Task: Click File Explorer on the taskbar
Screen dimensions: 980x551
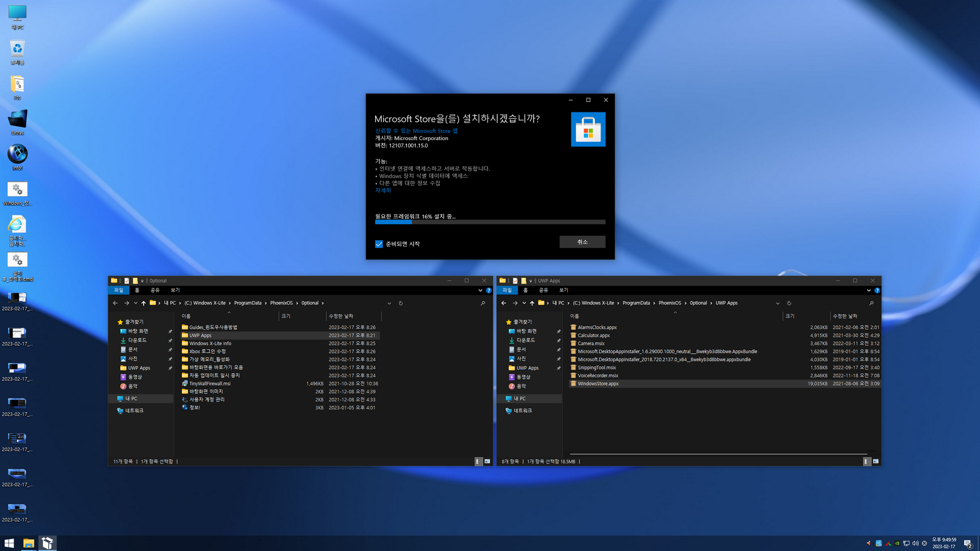Action: [x=28, y=543]
